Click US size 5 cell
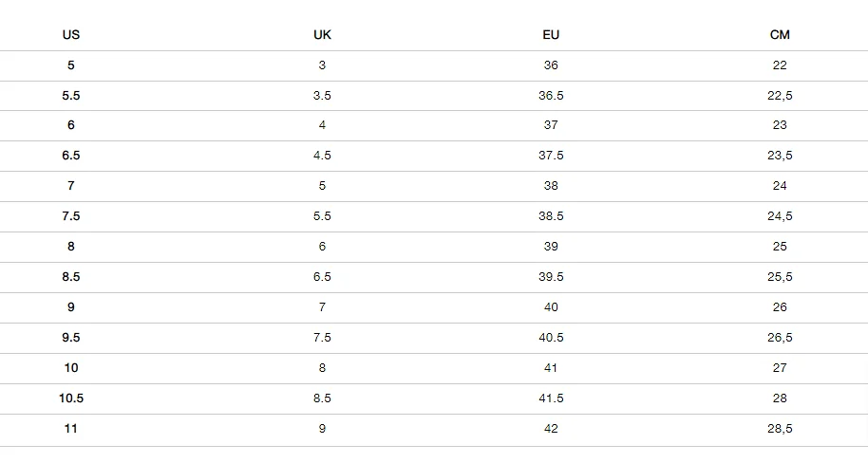Viewport: 868px width, 463px height. pos(71,65)
